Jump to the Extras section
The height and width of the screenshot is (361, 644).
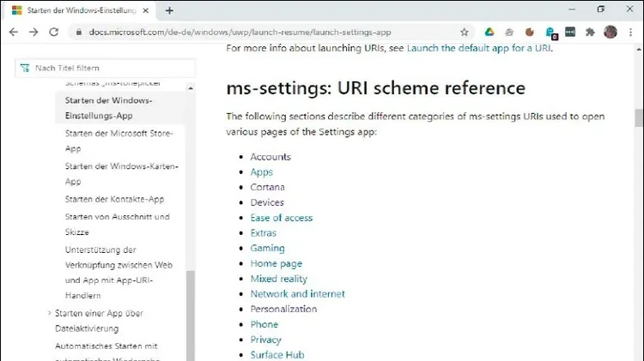tap(264, 232)
